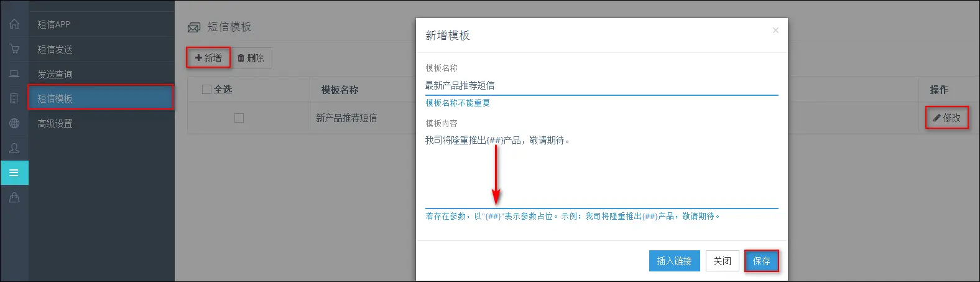Click the shopping bag icon in sidebar
The image size is (980, 282).
14,197
